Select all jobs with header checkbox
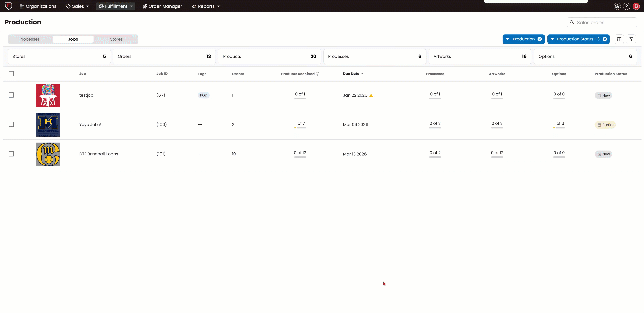 click(x=11, y=74)
